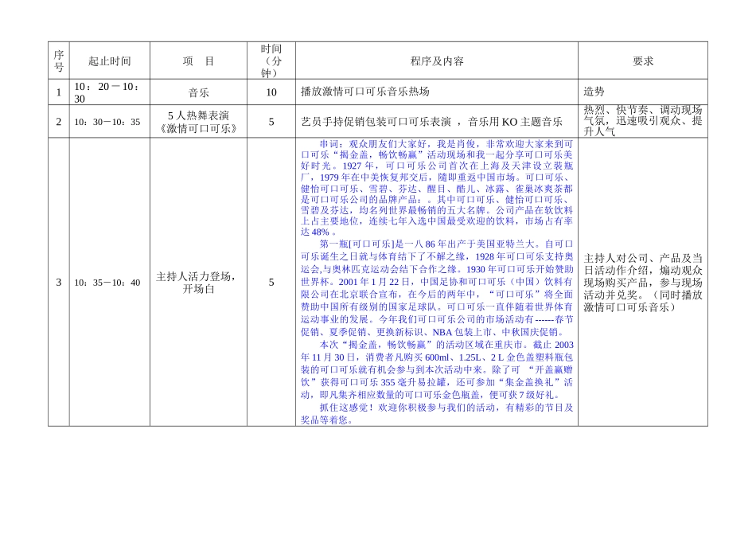
Task: Select the '音乐' item cell
Action: 198,92
